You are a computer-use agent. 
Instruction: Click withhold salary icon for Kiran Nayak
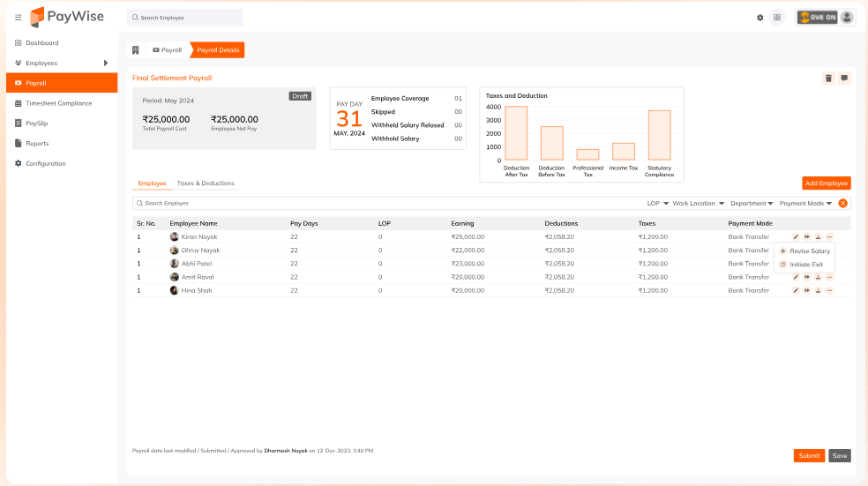(x=819, y=237)
